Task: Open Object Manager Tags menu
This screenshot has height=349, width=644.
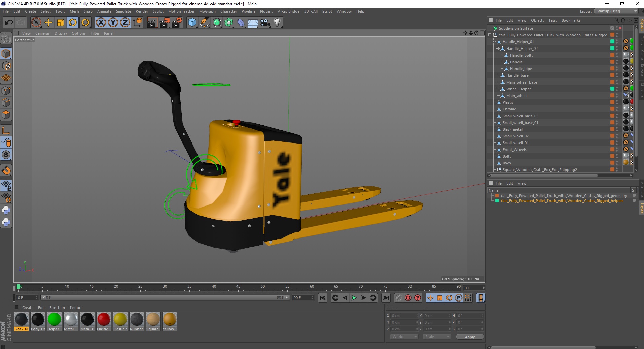Action: point(552,20)
